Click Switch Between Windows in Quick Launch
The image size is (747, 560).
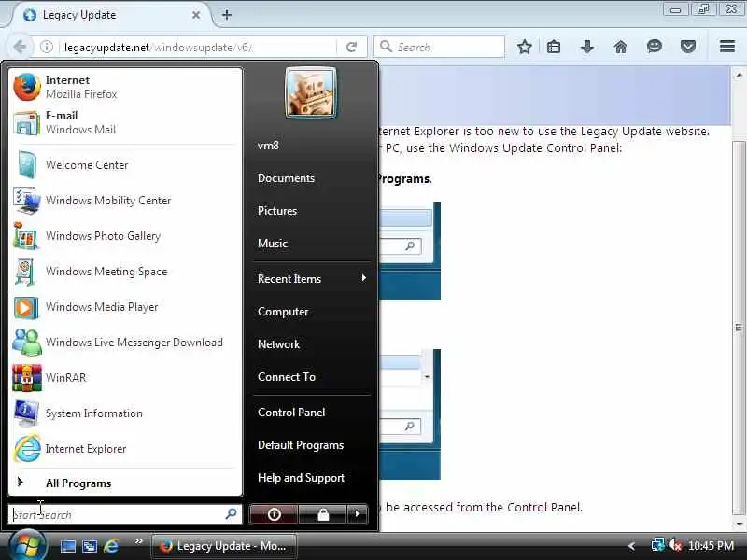(x=90, y=546)
